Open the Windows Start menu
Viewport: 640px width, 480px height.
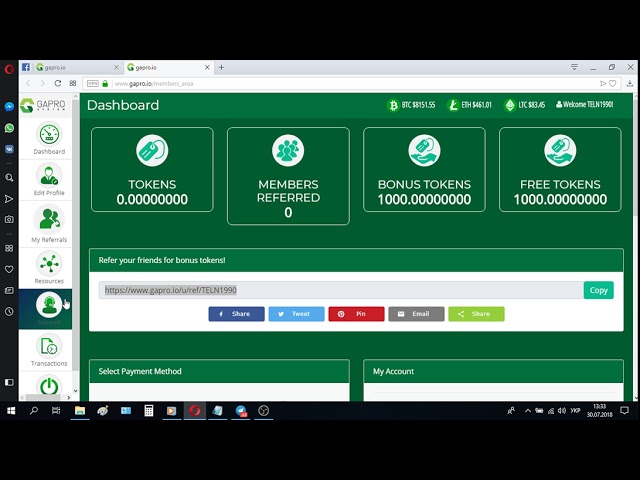pos(11,411)
